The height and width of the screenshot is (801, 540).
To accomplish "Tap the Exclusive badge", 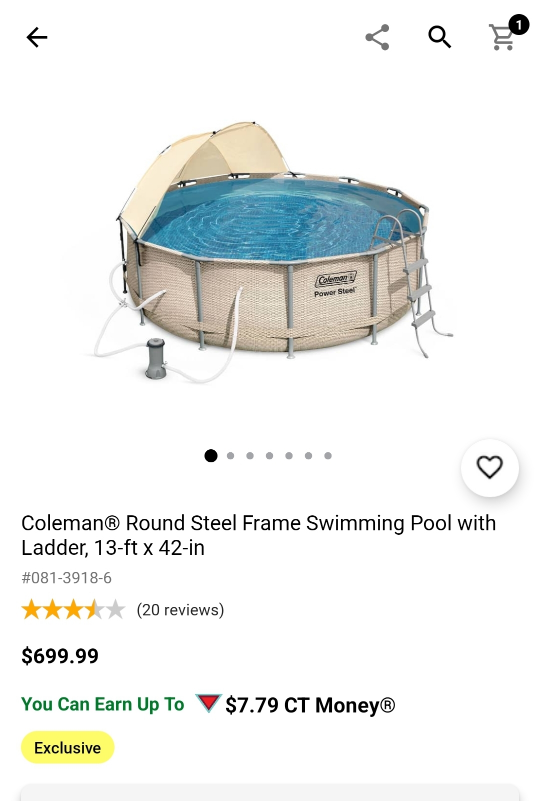I will coord(67,747).
